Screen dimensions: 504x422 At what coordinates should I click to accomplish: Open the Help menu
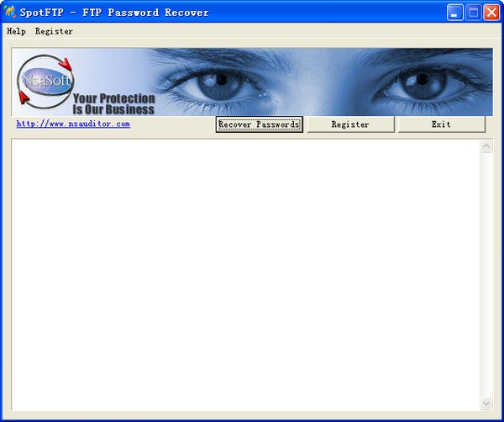tap(16, 31)
